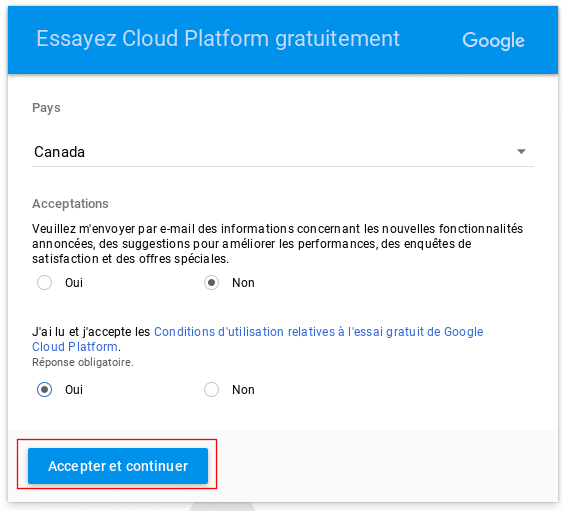The width and height of the screenshot is (563, 511).
Task: Choose Oui radio for e-mail information
Action: pos(45,283)
